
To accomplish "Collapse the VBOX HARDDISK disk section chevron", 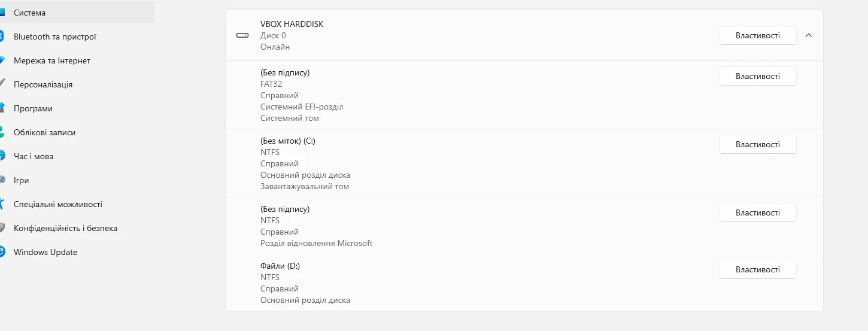I will pyautogui.click(x=809, y=35).
